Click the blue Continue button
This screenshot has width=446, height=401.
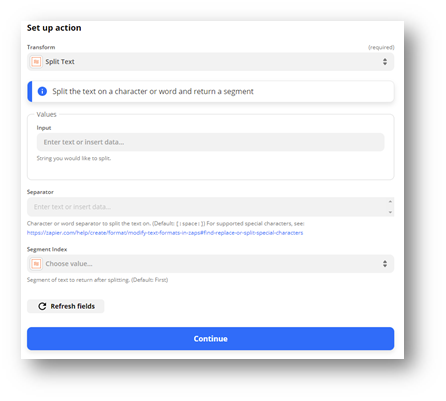[210, 339]
